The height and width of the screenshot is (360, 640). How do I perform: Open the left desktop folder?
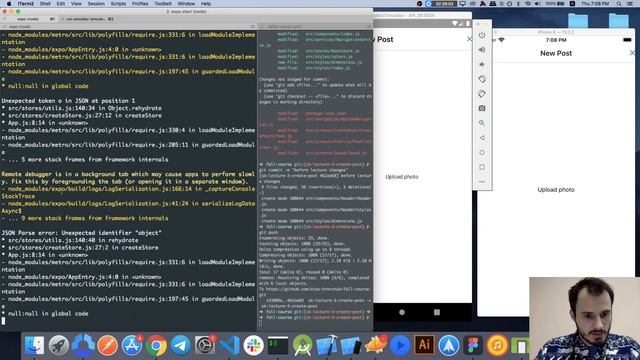pos(578,21)
